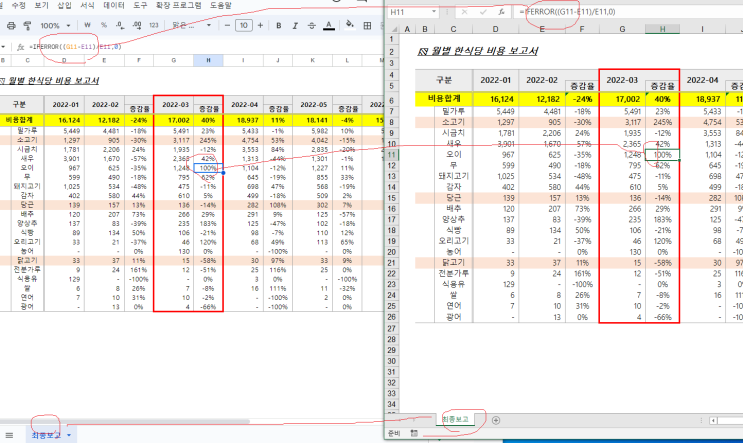Click the macro record icon in Excel status bar
Viewport: 743px width, 443px height.
(x=414, y=433)
